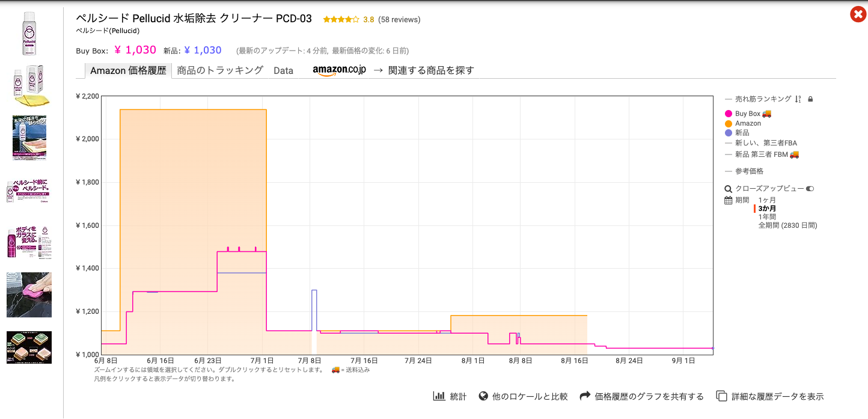
Task: Click the share arrow icon for price graph
Action: coord(585,396)
